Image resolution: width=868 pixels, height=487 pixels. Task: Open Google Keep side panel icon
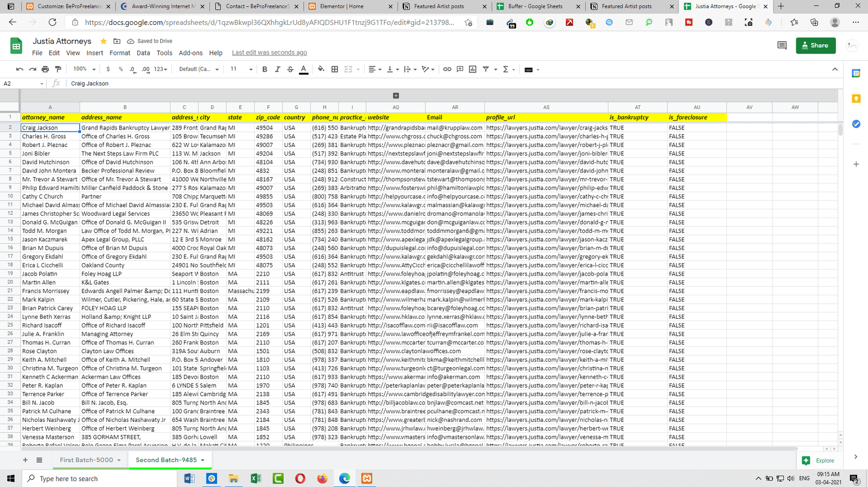[856, 99]
